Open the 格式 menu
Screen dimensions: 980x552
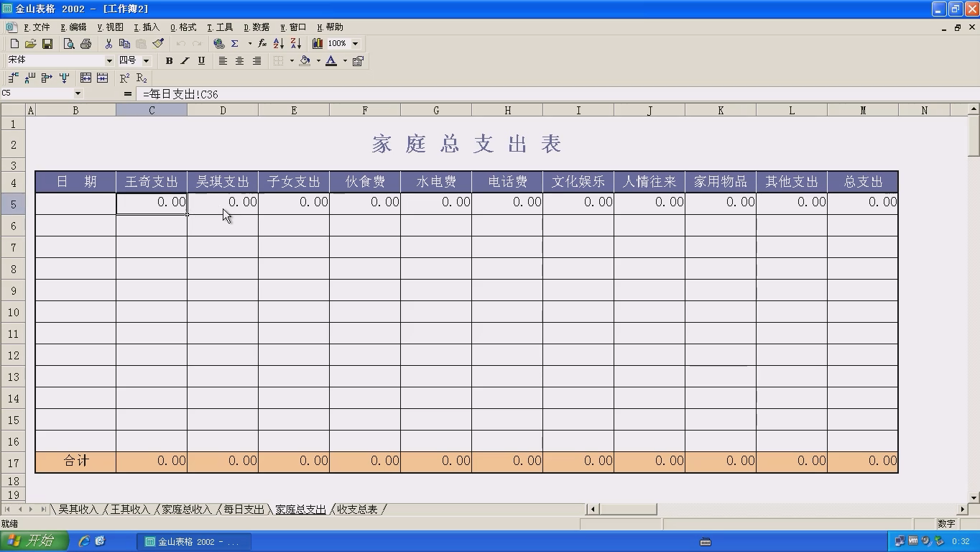click(183, 27)
